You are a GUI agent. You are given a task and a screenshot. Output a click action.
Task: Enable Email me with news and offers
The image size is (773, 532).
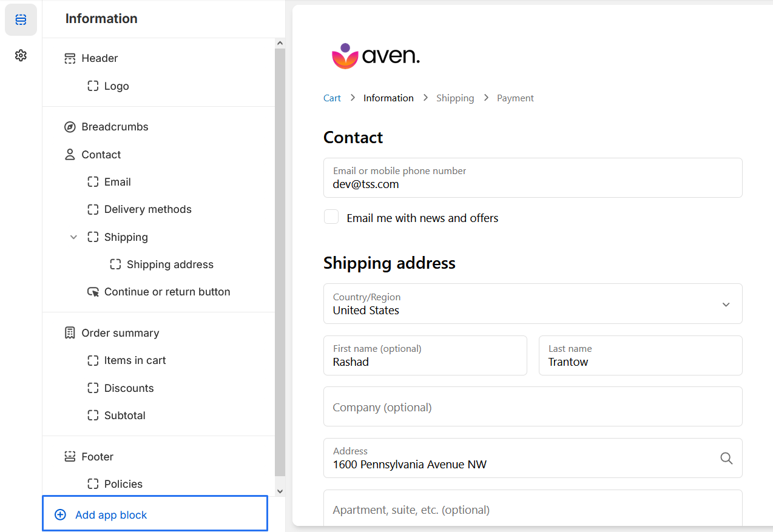(x=331, y=217)
